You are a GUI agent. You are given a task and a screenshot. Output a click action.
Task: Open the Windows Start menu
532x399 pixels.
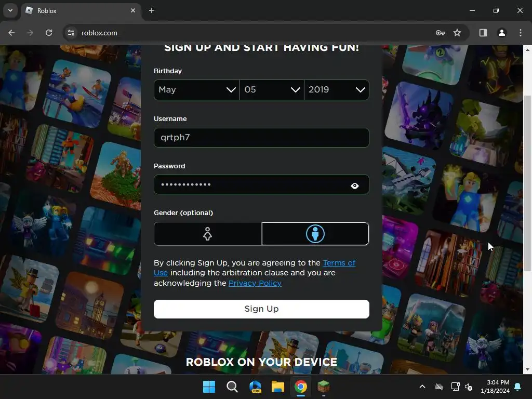click(x=209, y=387)
